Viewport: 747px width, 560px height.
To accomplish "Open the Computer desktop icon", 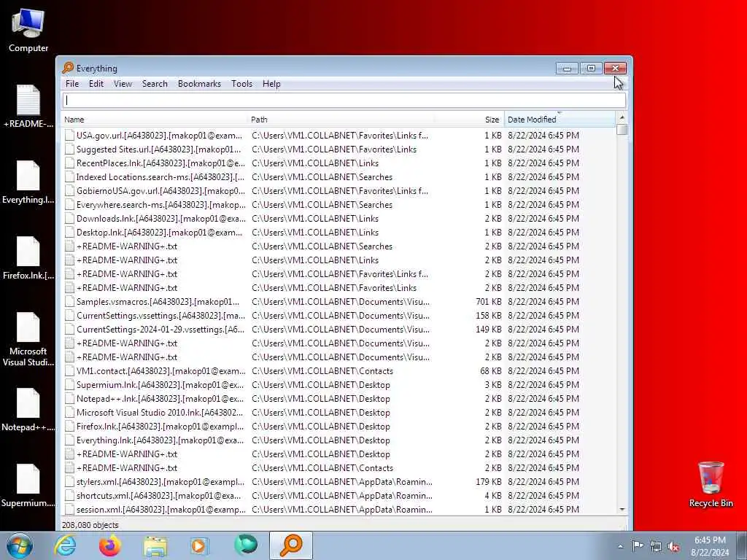I will click(x=28, y=30).
